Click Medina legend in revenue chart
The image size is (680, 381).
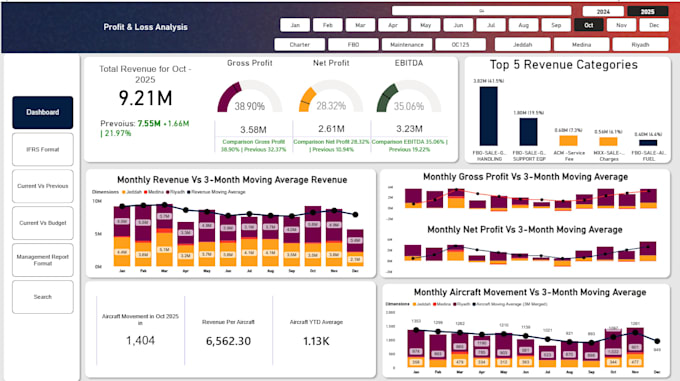pos(154,192)
